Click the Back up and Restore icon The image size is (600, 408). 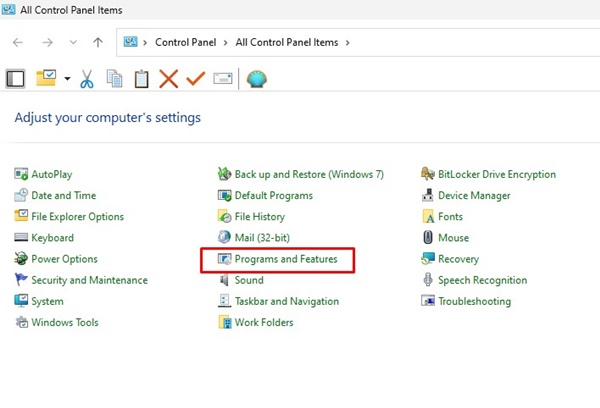point(225,174)
